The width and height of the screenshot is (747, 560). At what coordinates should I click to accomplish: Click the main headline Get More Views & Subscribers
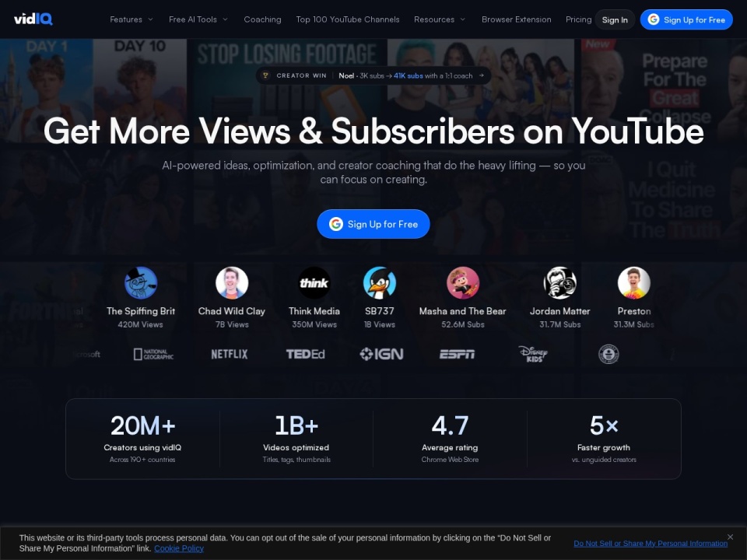tap(373, 131)
